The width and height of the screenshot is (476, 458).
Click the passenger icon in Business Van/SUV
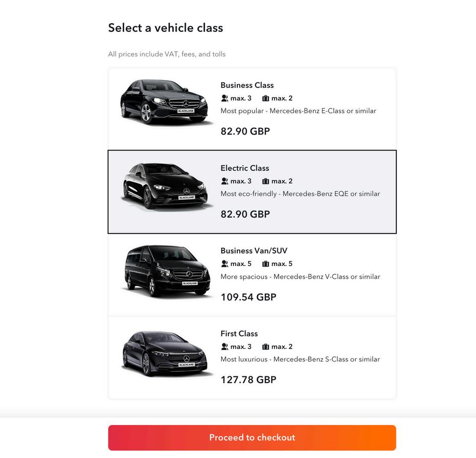224,264
